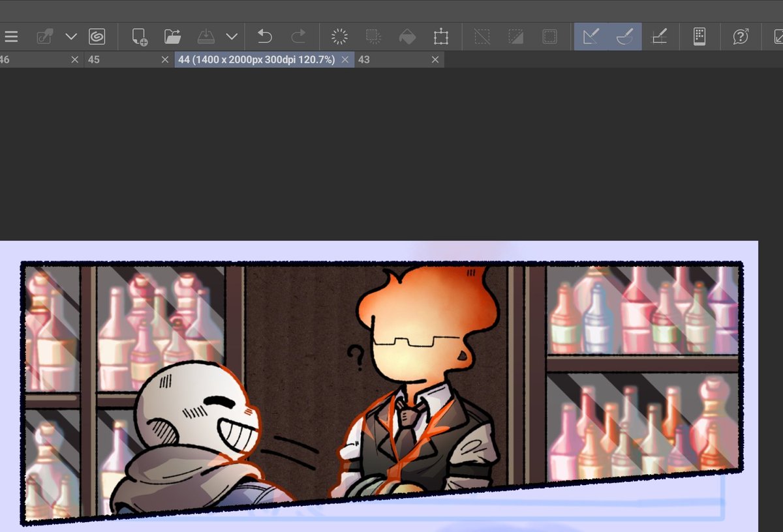
Task: Expand the eyedropper tool dropdown
Action: pyautogui.click(x=71, y=36)
